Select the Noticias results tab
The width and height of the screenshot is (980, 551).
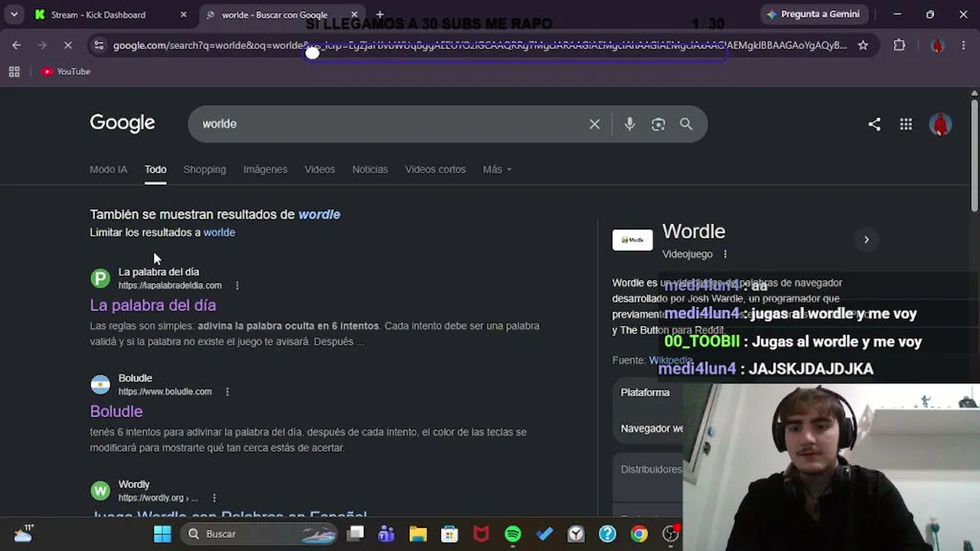[370, 169]
